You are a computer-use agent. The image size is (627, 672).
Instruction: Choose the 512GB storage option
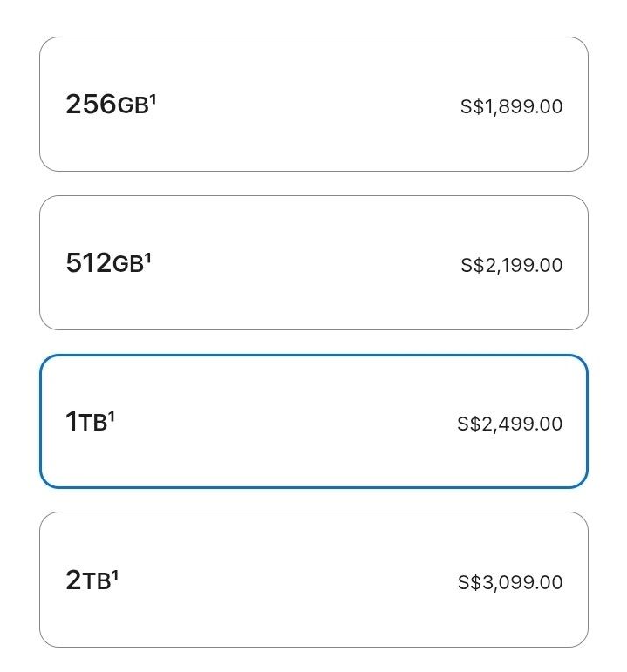click(x=313, y=263)
